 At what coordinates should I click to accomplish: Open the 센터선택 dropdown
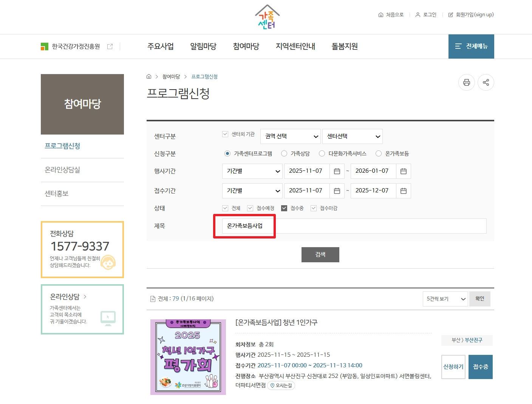(352, 136)
